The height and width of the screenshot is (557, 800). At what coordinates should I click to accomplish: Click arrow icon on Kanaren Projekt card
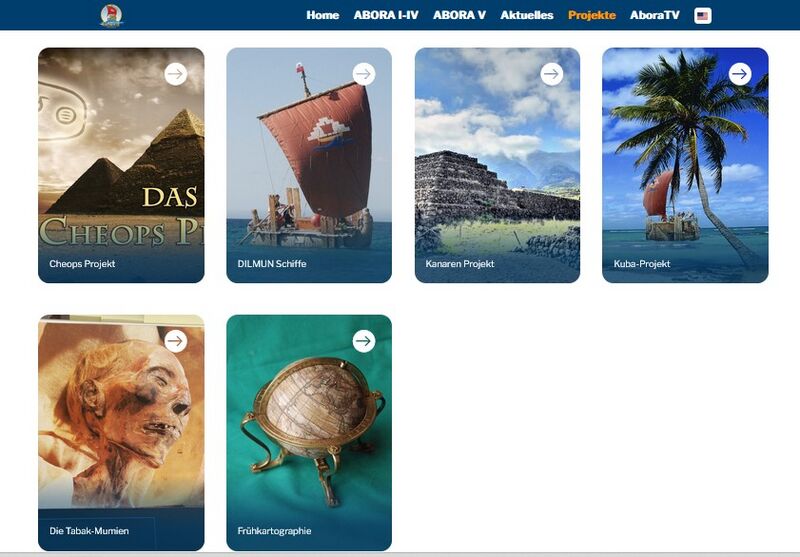point(552,74)
